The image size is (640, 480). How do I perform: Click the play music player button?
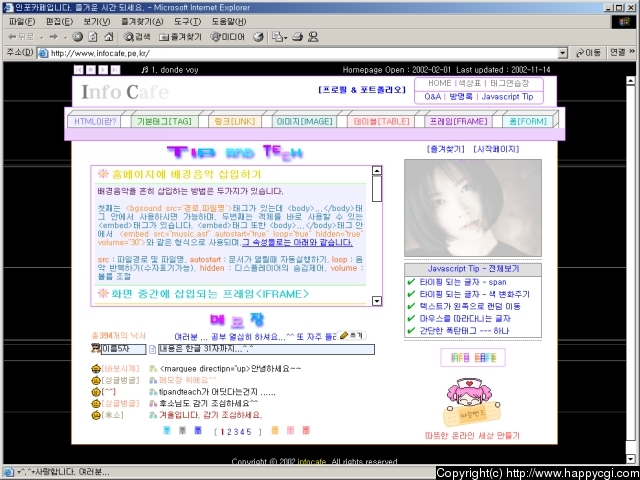pyautogui.click(x=103, y=70)
